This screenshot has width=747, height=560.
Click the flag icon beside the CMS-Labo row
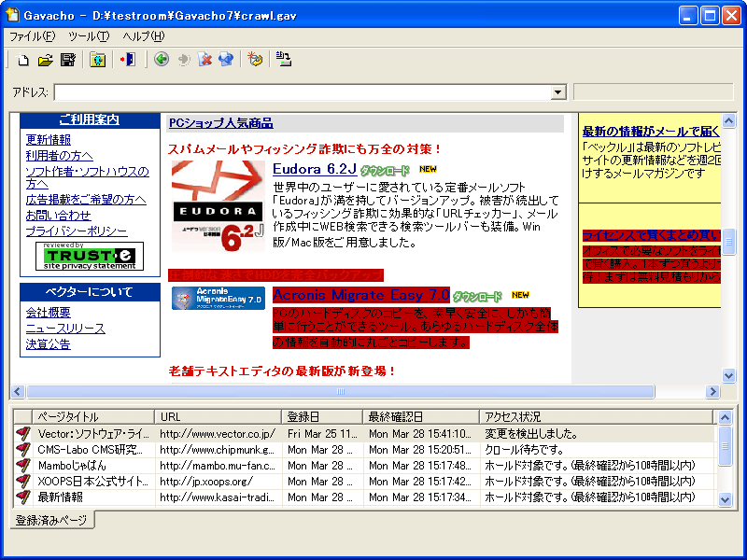pyautogui.click(x=22, y=450)
